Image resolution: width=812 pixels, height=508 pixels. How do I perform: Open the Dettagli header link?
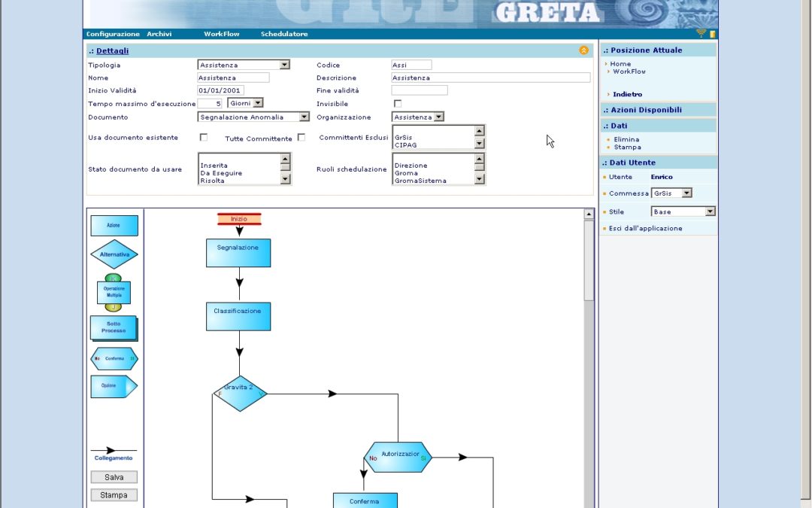(112, 51)
